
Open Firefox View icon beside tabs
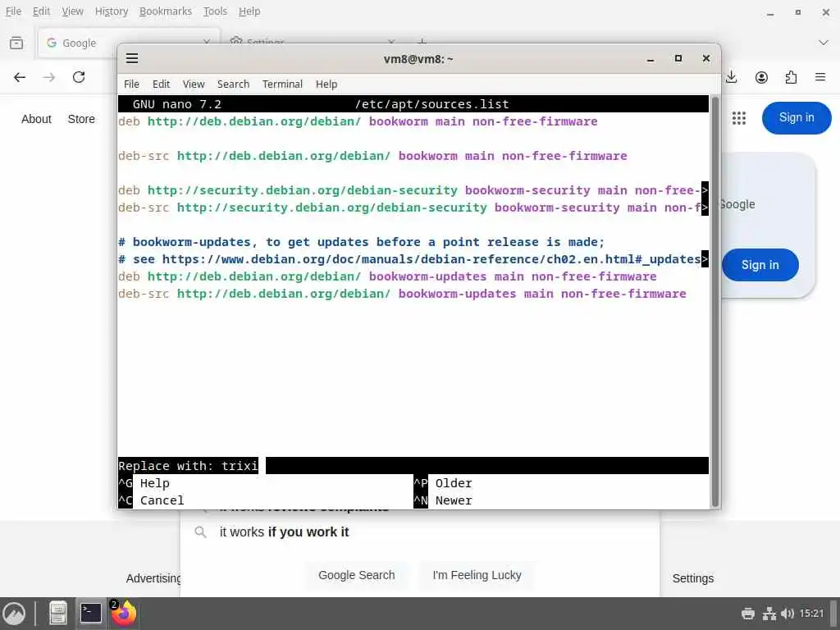[16, 43]
